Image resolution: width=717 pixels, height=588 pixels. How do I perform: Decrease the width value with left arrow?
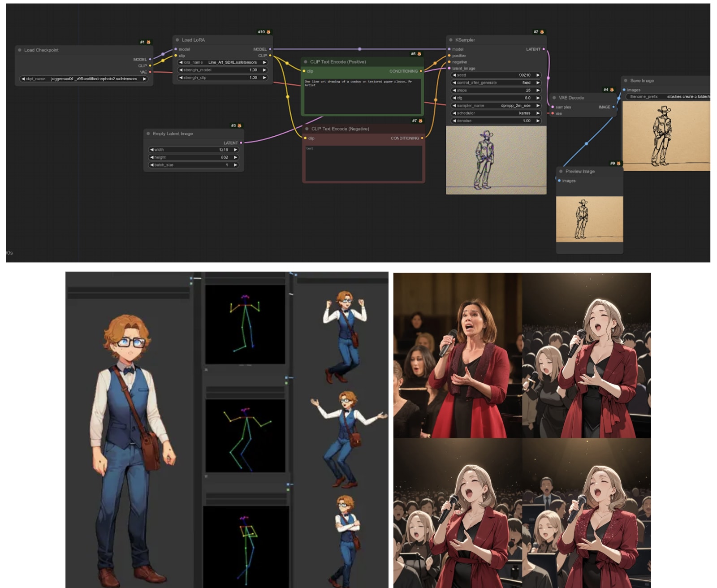151,150
